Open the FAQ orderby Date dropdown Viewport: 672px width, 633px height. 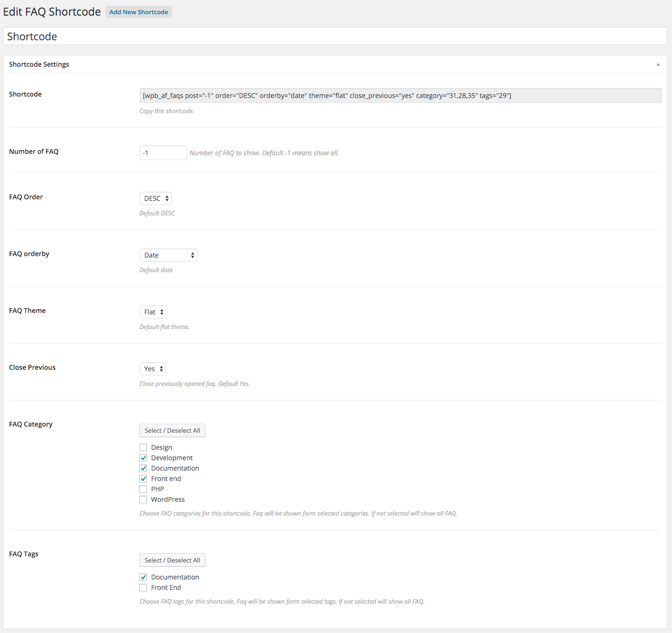coord(168,255)
